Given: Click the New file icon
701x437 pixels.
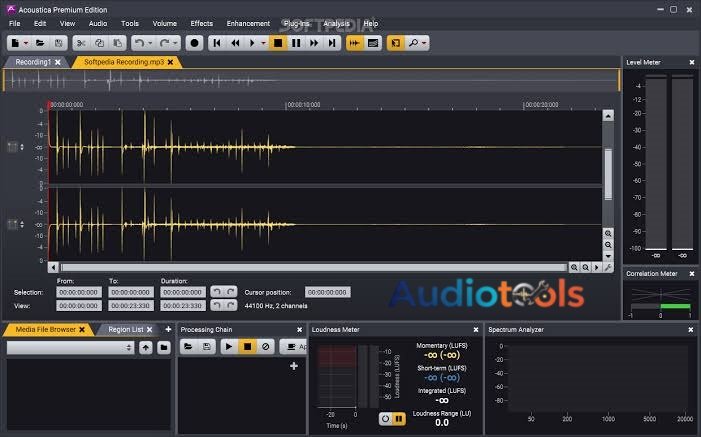Looking at the screenshot, I should pos(15,43).
